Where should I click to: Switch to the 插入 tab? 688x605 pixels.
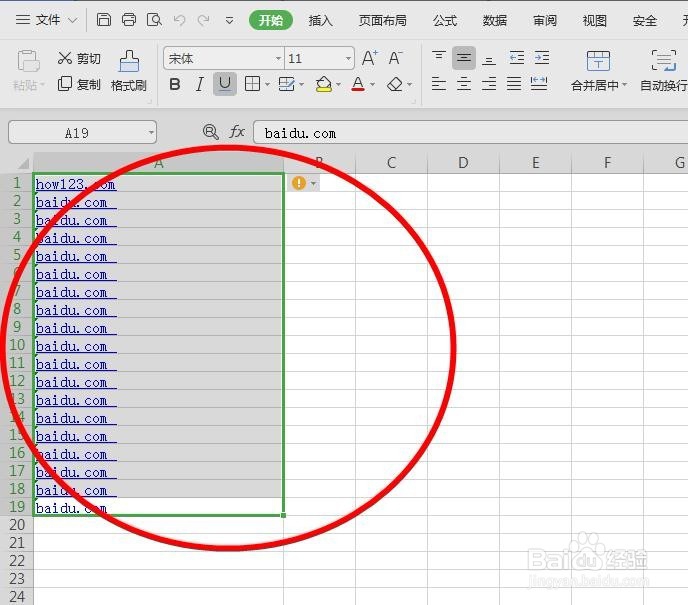point(320,20)
